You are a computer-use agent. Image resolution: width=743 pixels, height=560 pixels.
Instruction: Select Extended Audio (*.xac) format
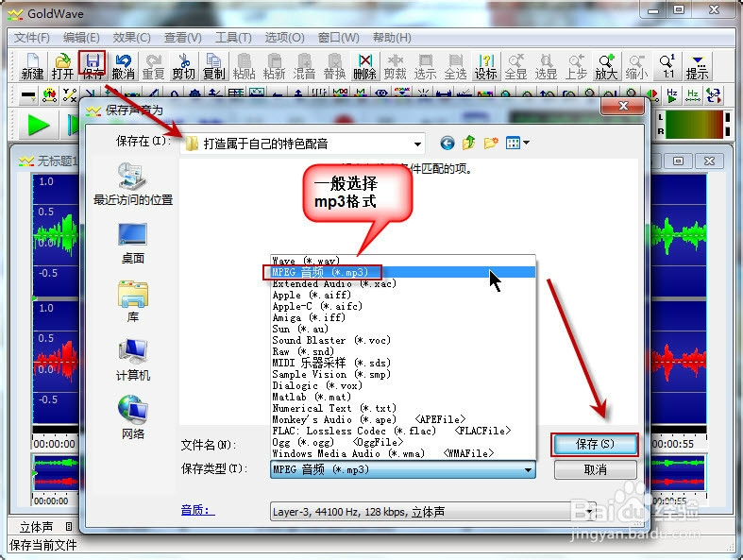(x=403, y=283)
